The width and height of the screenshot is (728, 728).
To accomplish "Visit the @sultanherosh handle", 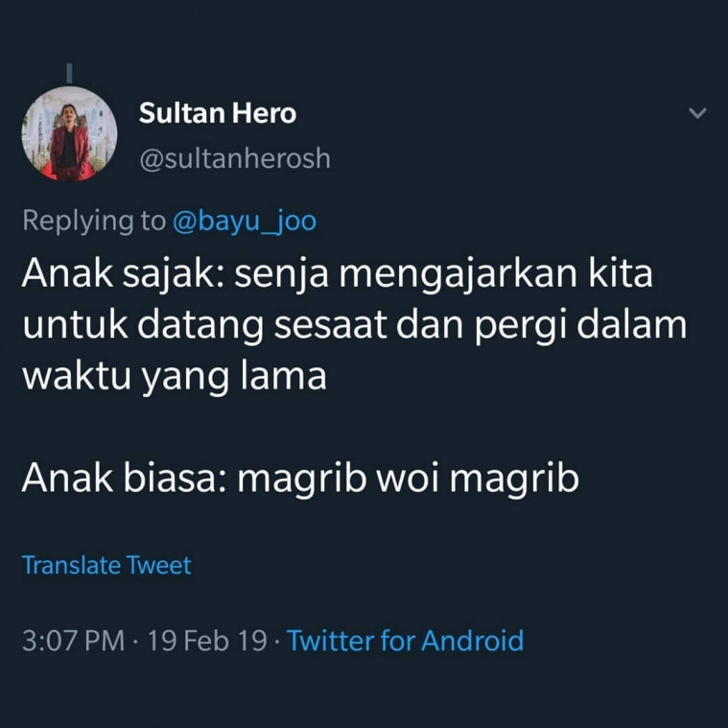I will coord(235,159).
